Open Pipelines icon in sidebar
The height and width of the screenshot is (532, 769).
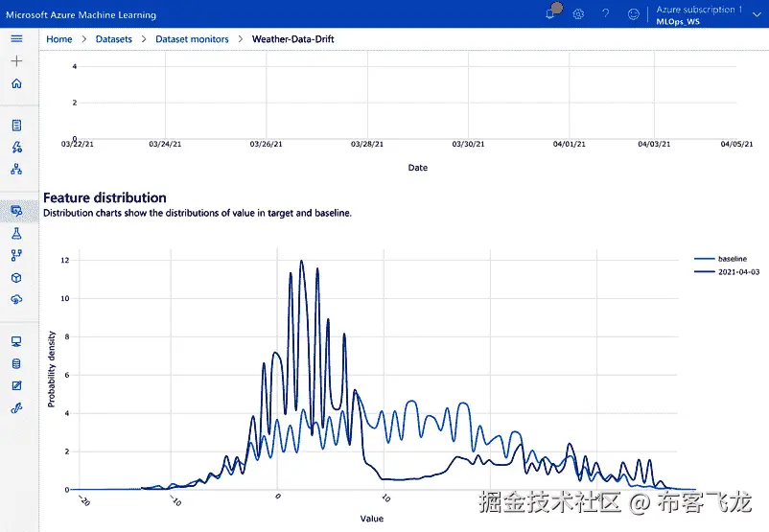(x=16, y=256)
